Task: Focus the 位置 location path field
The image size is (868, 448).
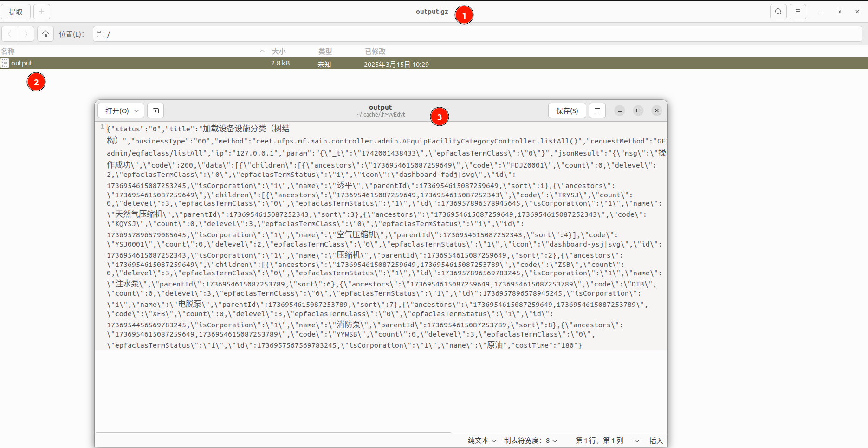Action: [x=477, y=34]
